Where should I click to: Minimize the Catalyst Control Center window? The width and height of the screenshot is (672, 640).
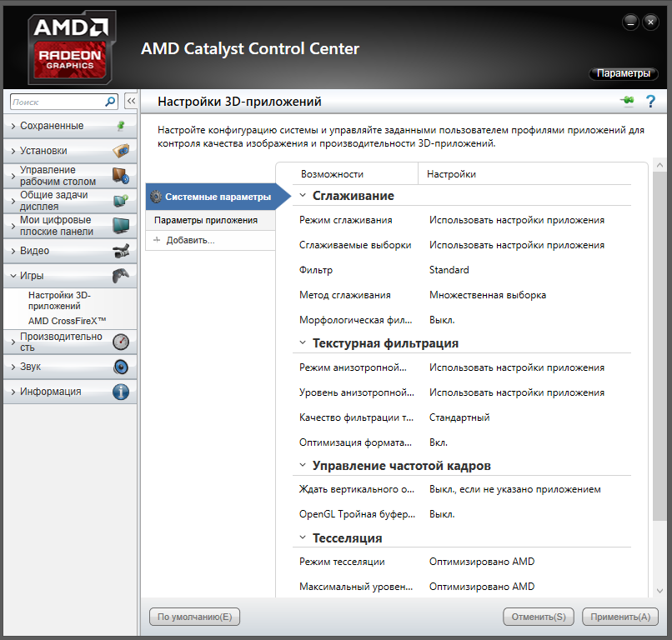tap(630, 22)
